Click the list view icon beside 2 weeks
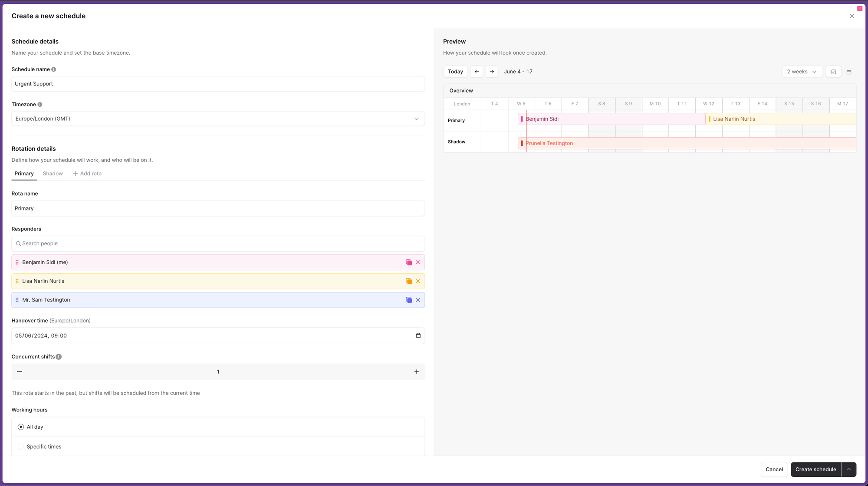 [833, 72]
